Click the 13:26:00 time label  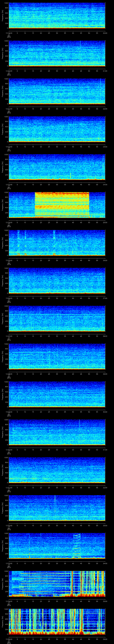[9, 298]
